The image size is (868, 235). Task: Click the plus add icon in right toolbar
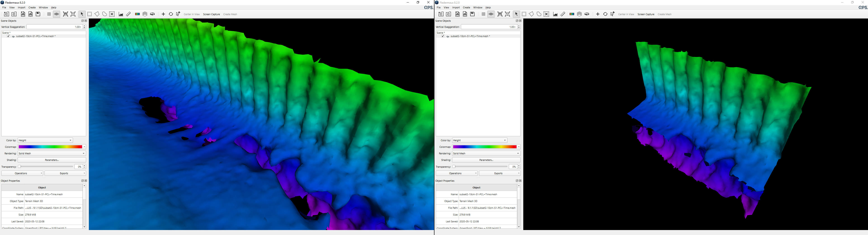pos(598,14)
